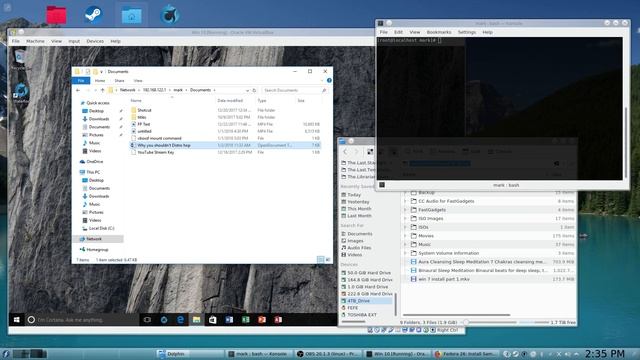Open the Windows Start button in the VM

(16, 320)
